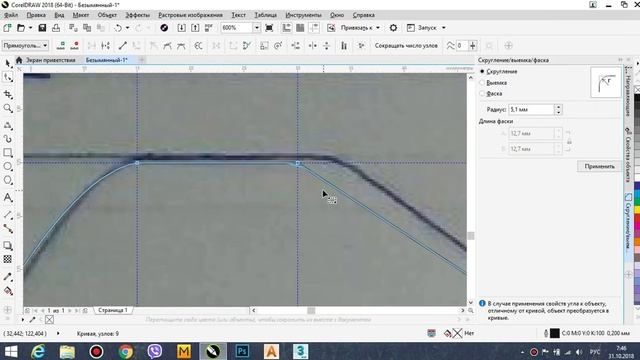Open the Страница 1 page tab
The height and width of the screenshot is (360, 640).
click(113, 310)
